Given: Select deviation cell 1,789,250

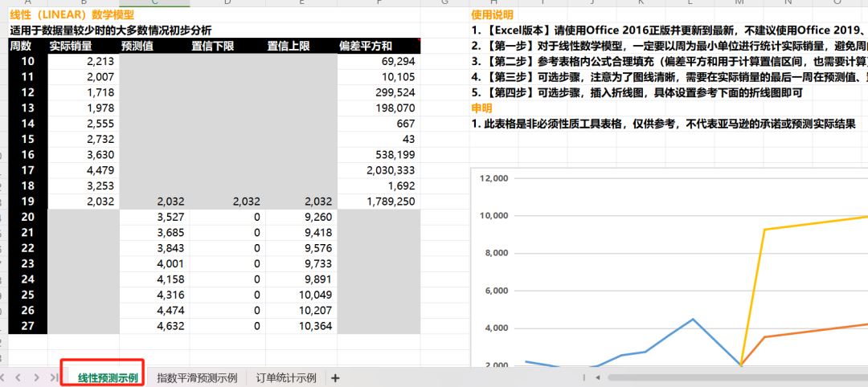Looking at the screenshot, I should tap(379, 202).
